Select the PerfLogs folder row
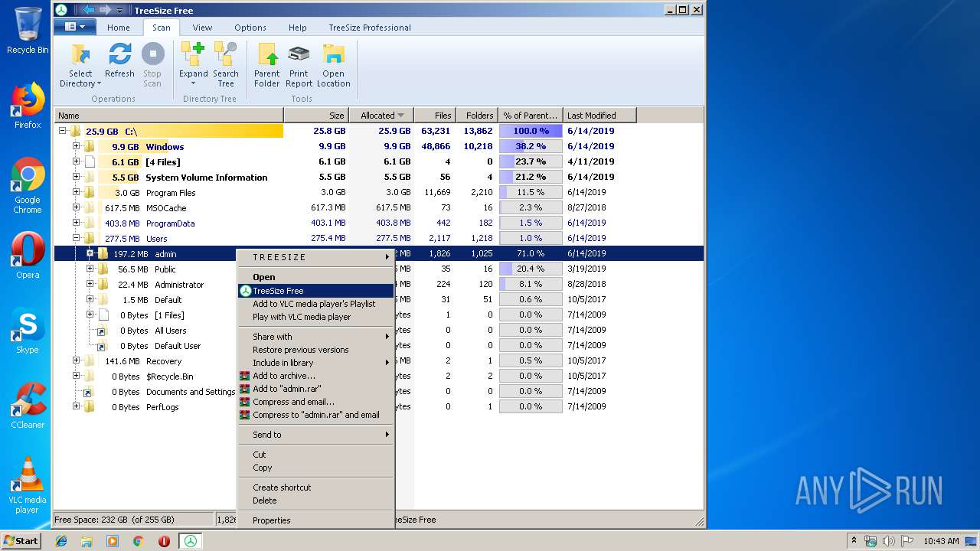Screen dimensions: 980x551 [x=379, y=406]
